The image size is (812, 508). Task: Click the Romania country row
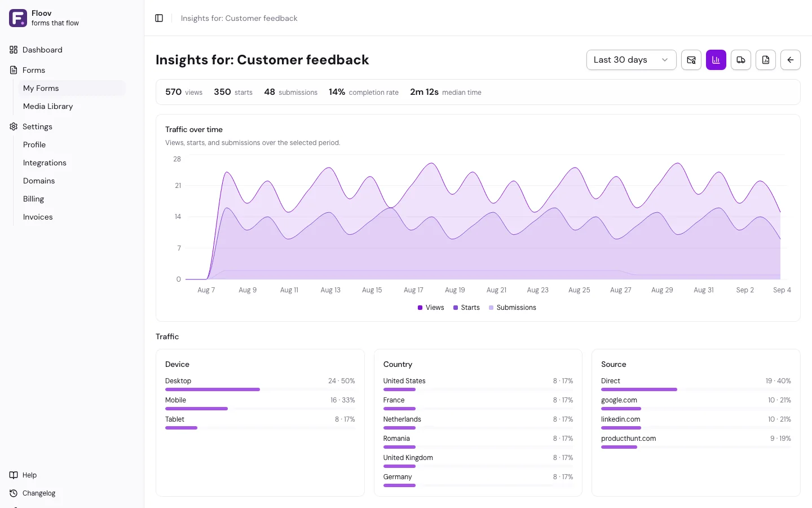point(478,442)
